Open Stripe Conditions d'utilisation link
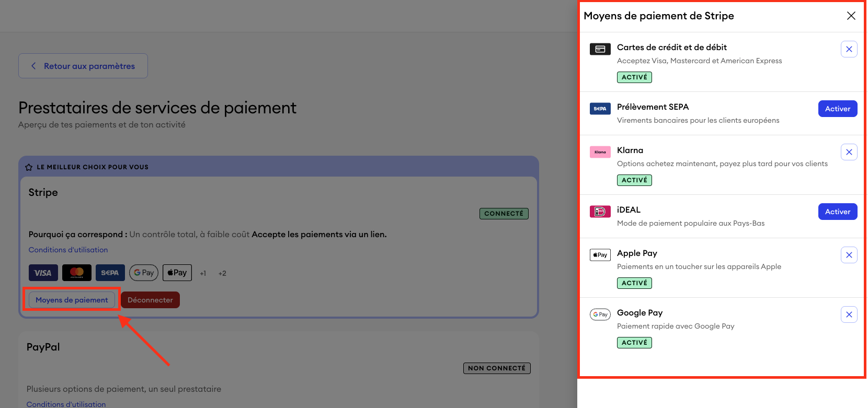This screenshot has width=868, height=408. 68,250
